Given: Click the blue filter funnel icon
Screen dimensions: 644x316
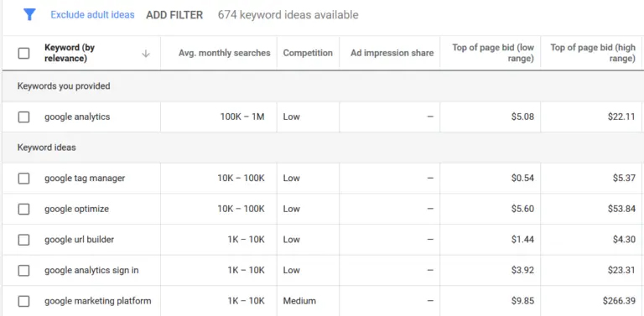Looking at the screenshot, I should (29, 15).
